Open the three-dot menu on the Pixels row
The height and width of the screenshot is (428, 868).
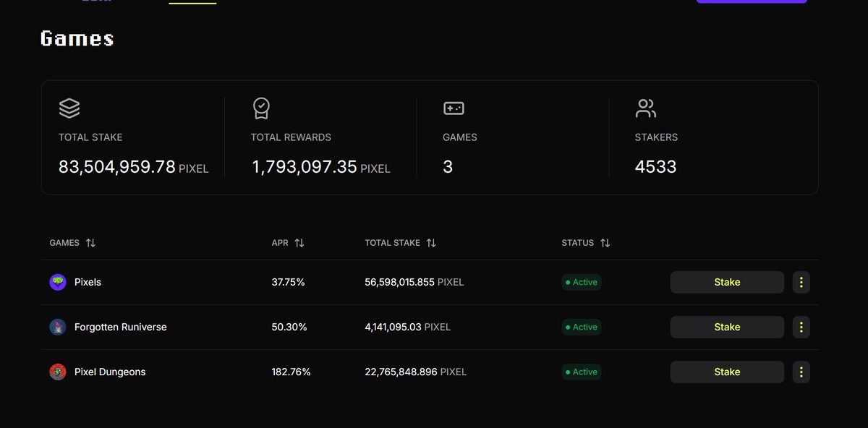(x=801, y=282)
